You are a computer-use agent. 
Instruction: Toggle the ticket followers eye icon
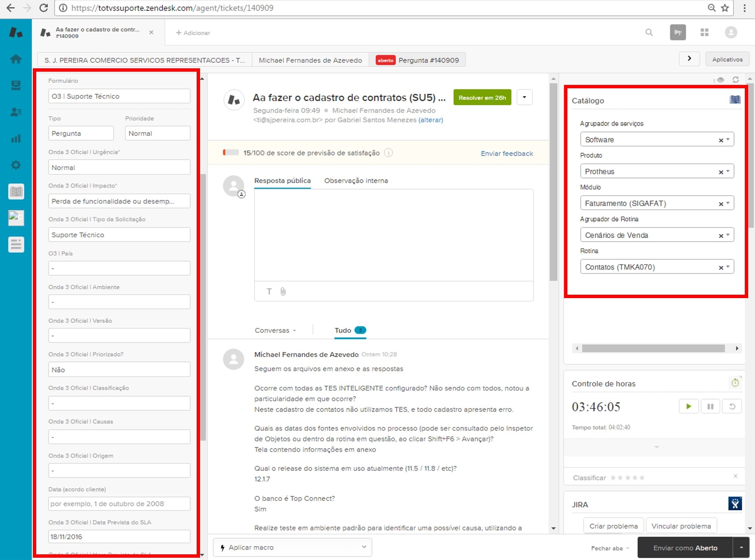(720, 80)
